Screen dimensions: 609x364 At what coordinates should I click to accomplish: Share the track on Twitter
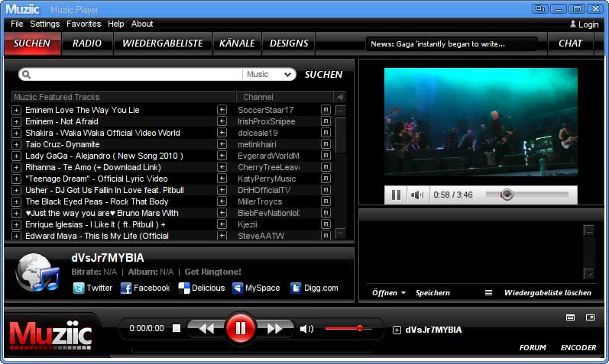(92, 288)
